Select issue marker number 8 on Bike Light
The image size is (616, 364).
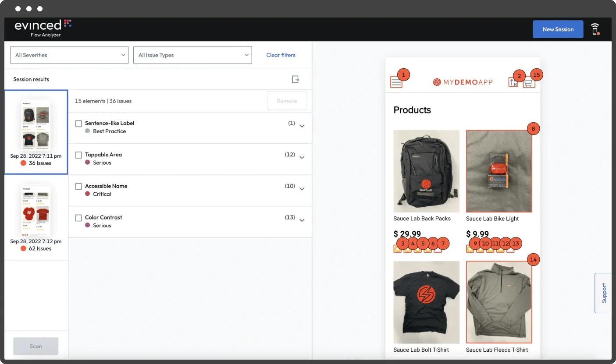(x=533, y=129)
